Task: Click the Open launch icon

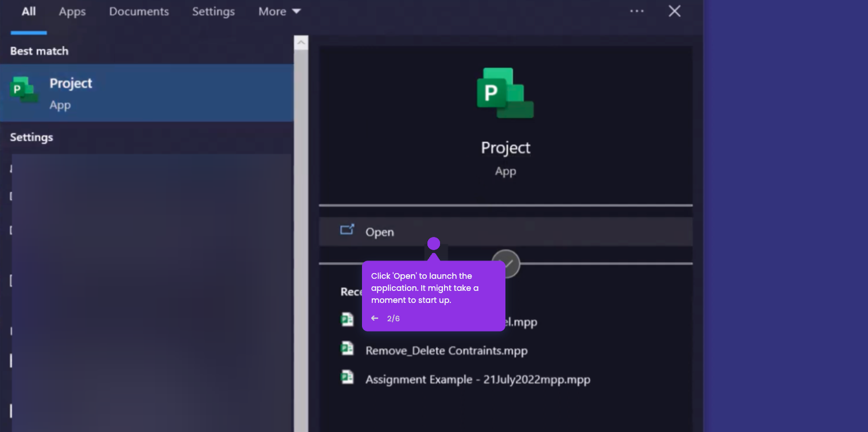Action: click(x=347, y=230)
